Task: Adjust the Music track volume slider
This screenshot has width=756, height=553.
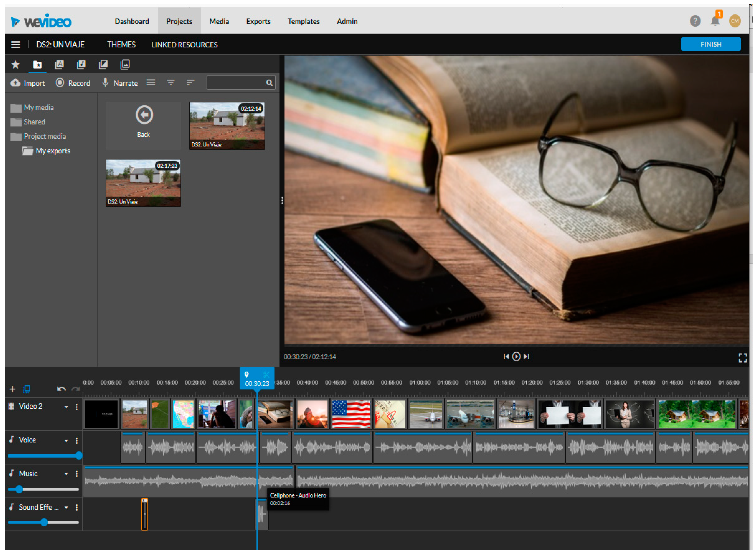Action: [x=19, y=489]
